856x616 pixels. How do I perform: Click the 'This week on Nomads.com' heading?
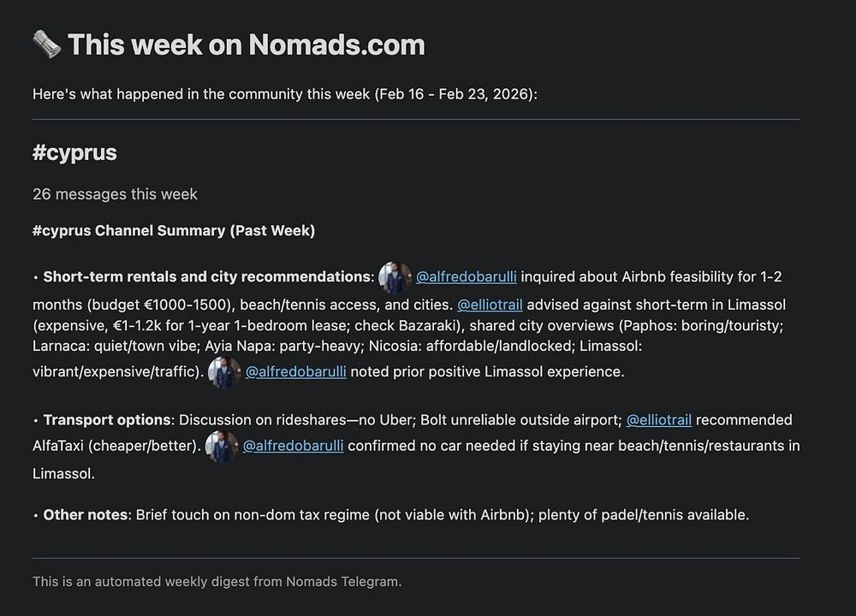point(246,44)
